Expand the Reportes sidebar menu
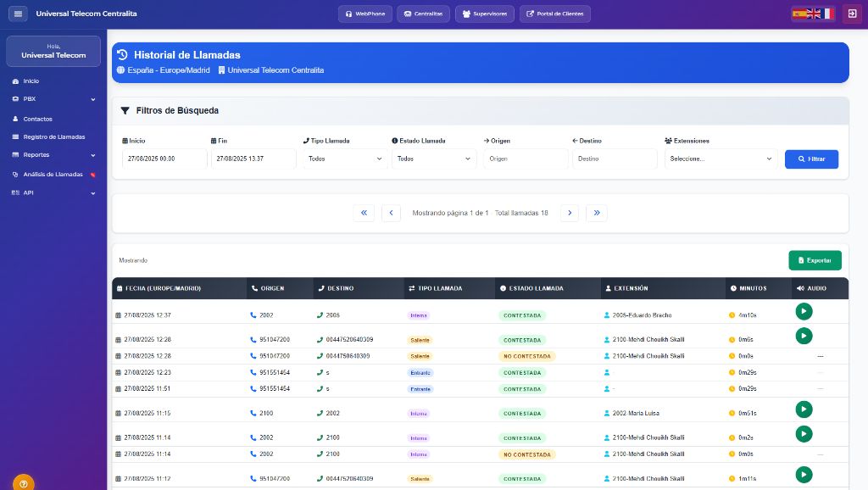The image size is (868, 490). [53, 155]
